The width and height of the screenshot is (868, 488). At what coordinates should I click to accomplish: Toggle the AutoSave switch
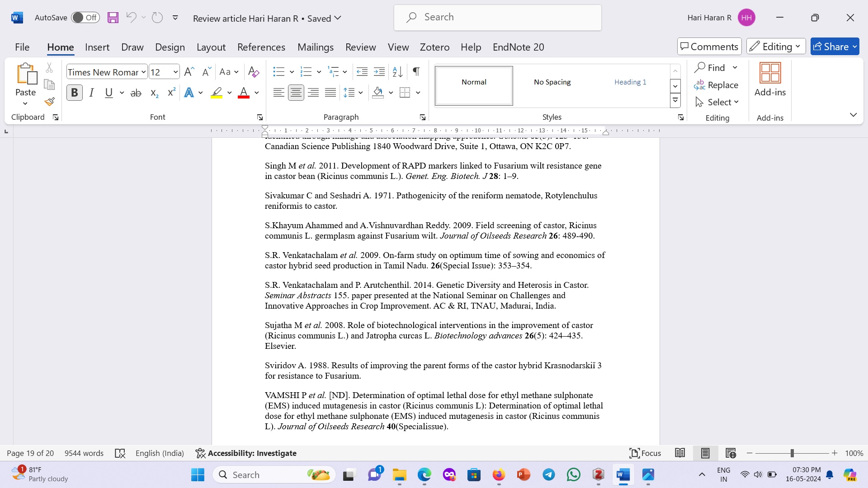(85, 18)
